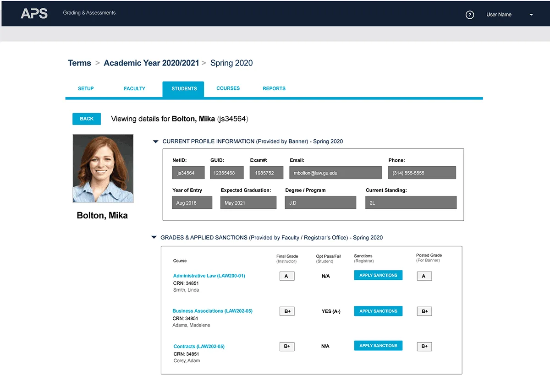The width and height of the screenshot is (550, 392).
Task: Collapse the Current Profile Information section
Action: coord(156,142)
